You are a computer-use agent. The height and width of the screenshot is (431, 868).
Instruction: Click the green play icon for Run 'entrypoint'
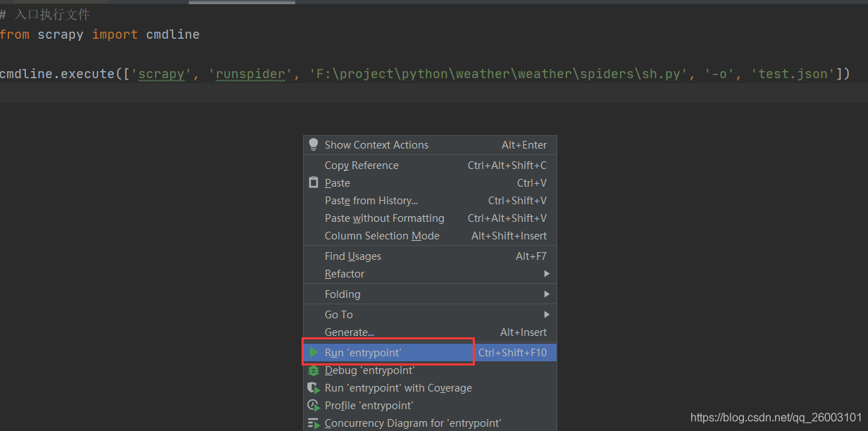(314, 352)
